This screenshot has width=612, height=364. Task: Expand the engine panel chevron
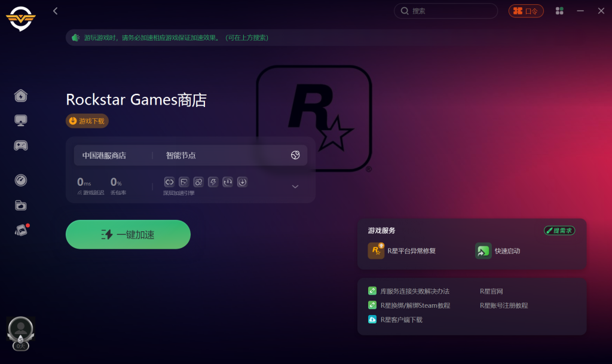[295, 186]
